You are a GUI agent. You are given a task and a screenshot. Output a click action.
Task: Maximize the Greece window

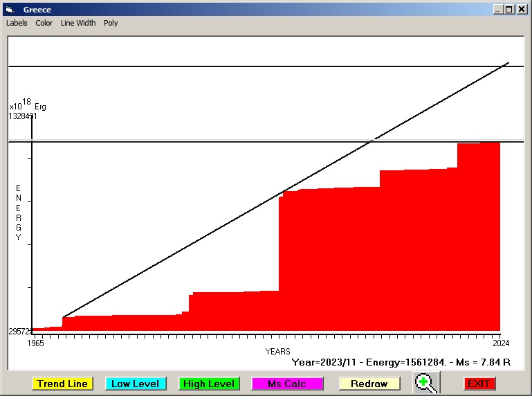(x=509, y=10)
